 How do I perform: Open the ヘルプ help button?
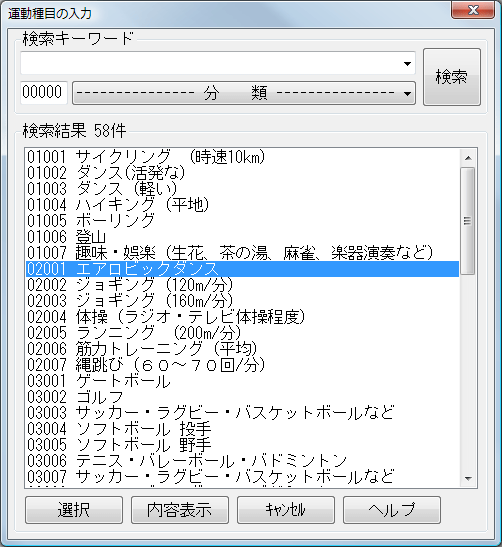(392, 510)
